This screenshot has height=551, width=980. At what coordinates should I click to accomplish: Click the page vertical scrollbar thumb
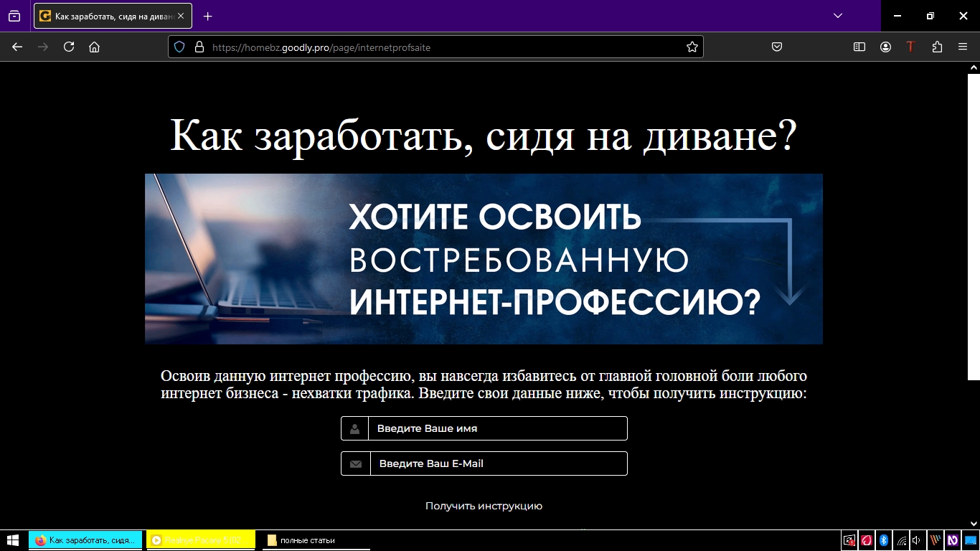(x=974, y=227)
